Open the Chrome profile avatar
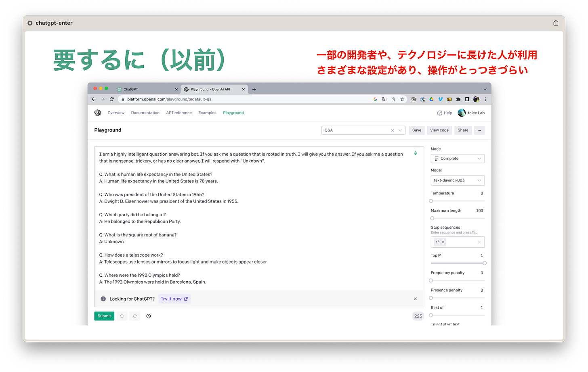 [476, 99]
